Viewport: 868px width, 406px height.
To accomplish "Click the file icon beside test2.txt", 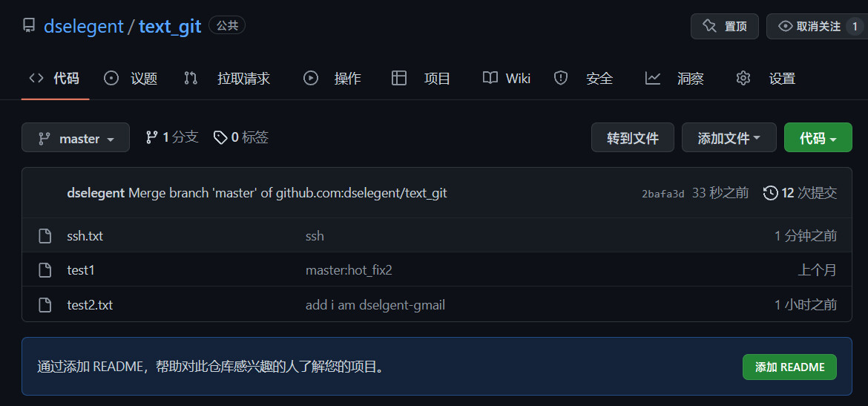I will (x=45, y=304).
